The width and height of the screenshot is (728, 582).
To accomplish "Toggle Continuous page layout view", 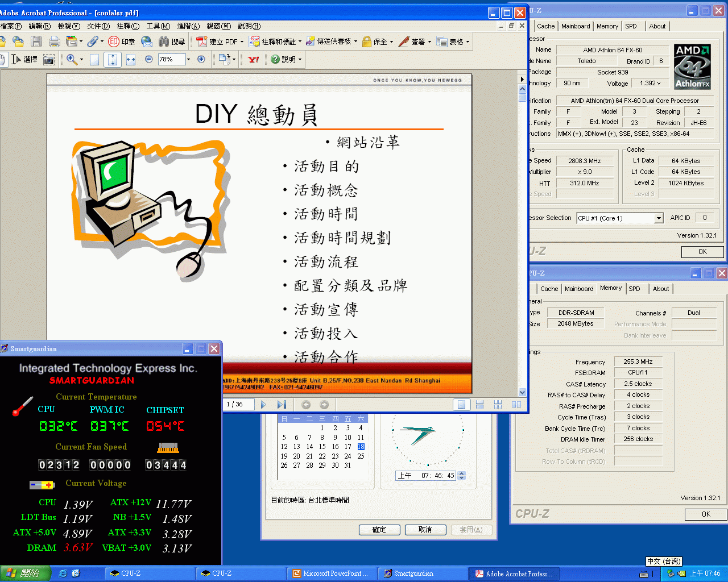I will pyautogui.click(x=479, y=405).
